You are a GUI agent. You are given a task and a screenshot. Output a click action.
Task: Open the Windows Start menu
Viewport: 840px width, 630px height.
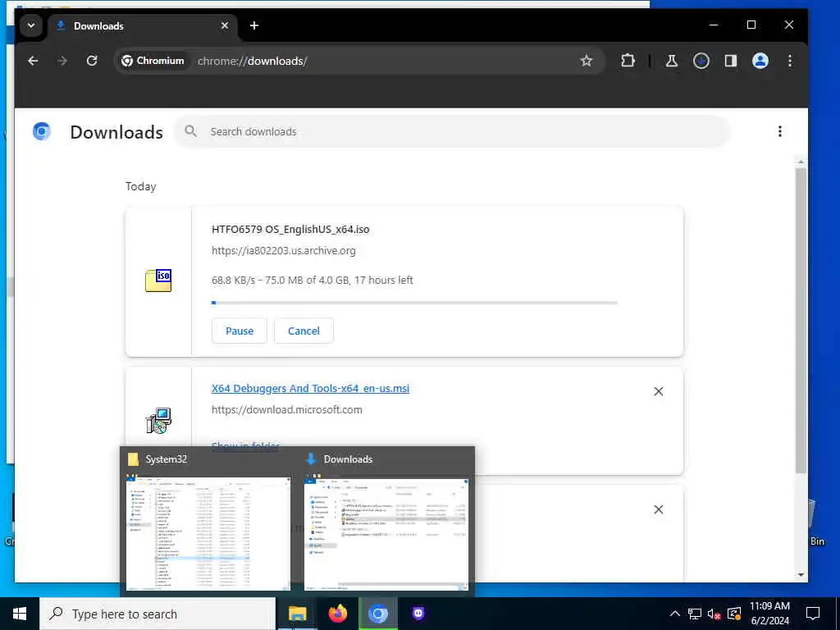pyautogui.click(x=20, y=614)
